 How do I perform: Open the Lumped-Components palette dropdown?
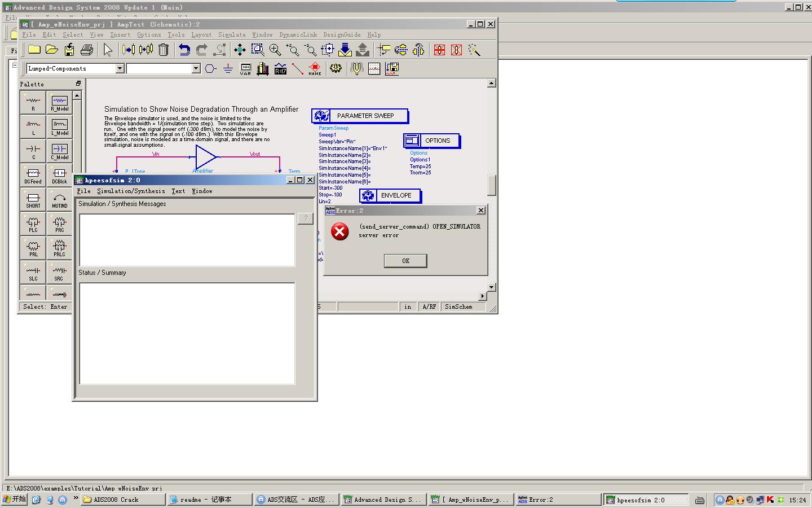point(120,68)
